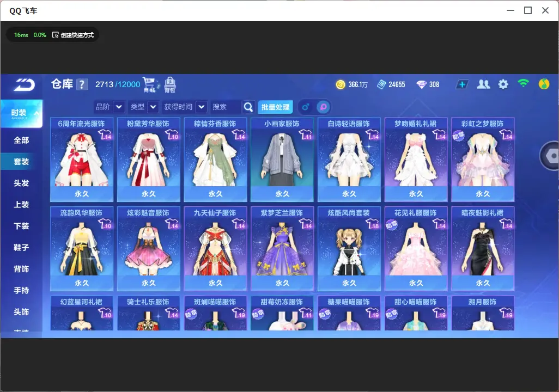Select the 背饰 sidebar tab

point(21,269)
